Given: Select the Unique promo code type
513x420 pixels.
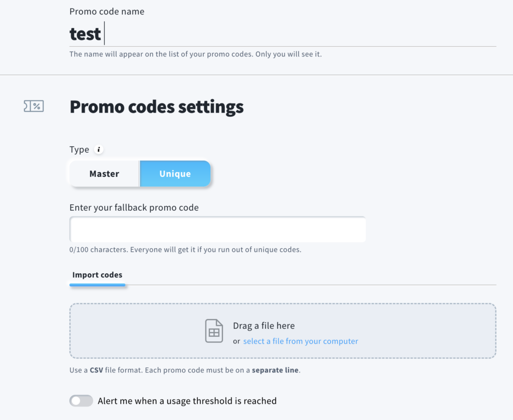Looking at the screenshot, I should (x=175, y=174).
